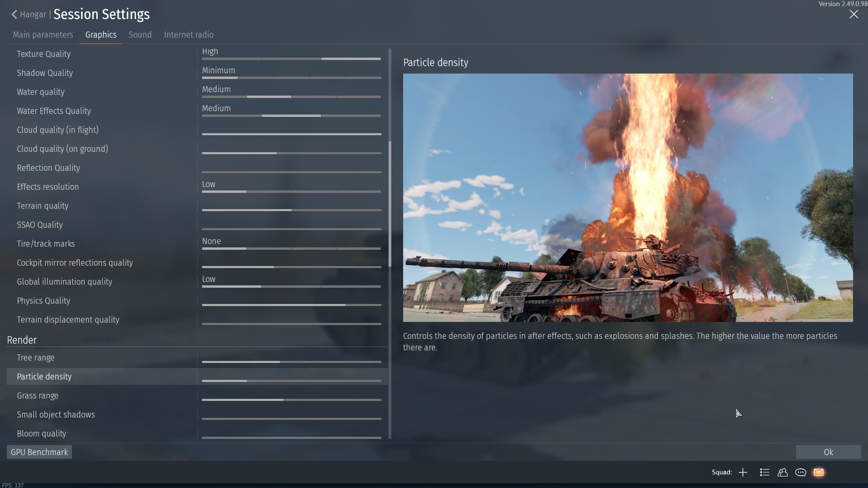Close Session Settings with X icon

(853, 14)
